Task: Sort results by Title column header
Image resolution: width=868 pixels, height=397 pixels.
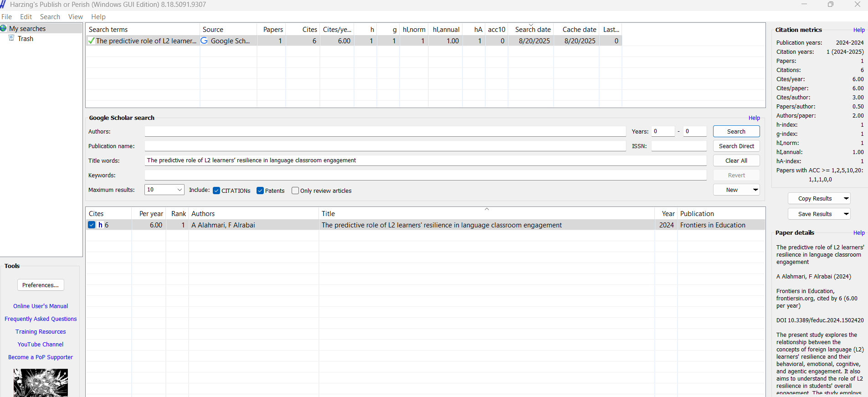Action: pos(487,213)
